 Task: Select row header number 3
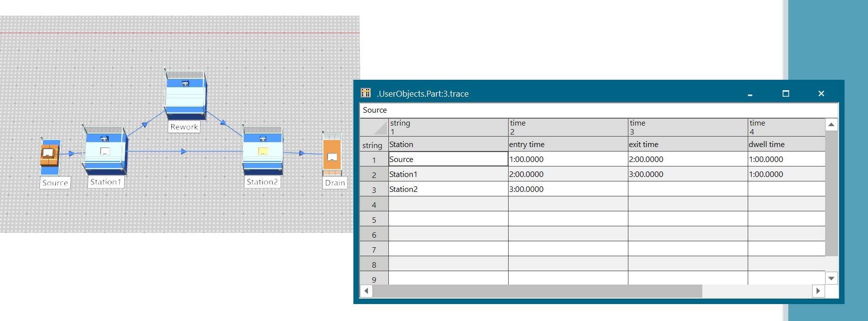tap(374, 189)
